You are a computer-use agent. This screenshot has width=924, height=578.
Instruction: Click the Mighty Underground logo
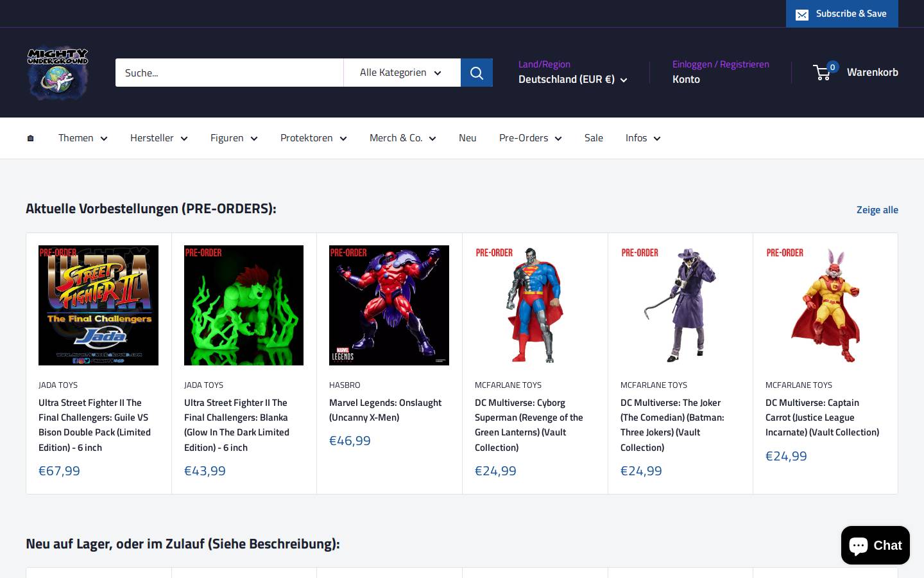(58, 73)
